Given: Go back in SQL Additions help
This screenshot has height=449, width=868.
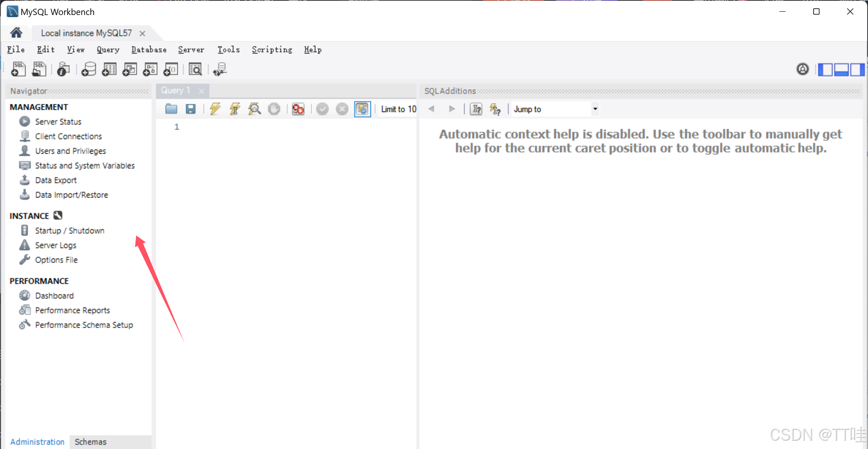Looking at the screenshot, I should 431,109.
